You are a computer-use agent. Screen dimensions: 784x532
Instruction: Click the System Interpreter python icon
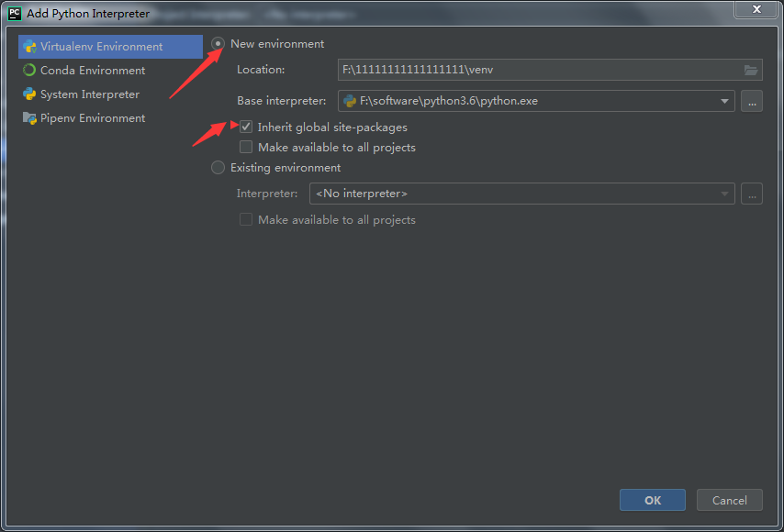(x=29, y=94)
